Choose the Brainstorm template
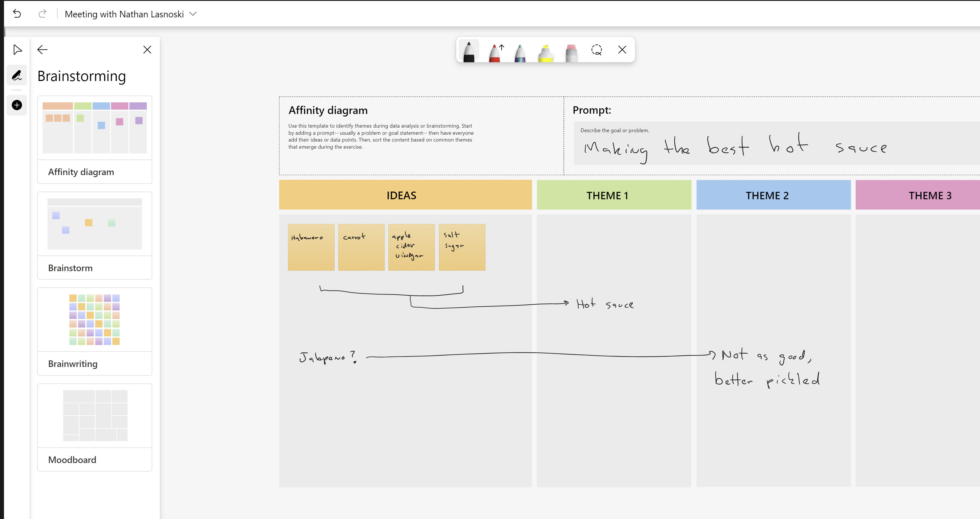 tap(95, 235)
